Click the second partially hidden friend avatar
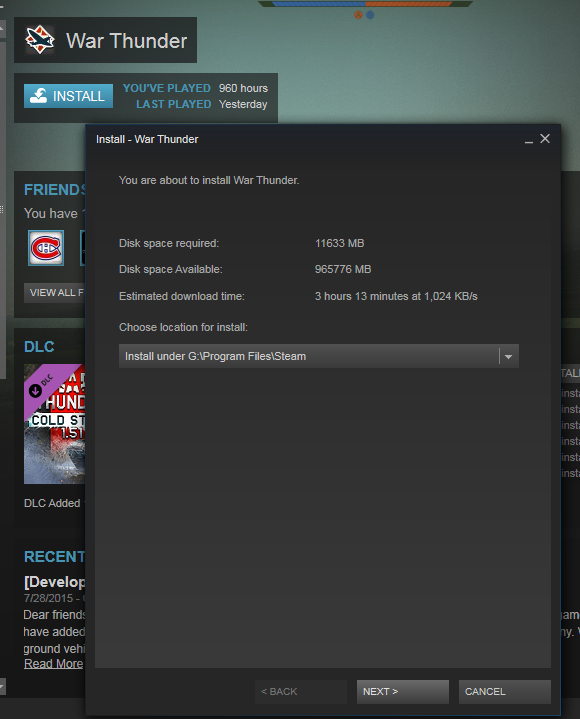 tap(83, 248)
